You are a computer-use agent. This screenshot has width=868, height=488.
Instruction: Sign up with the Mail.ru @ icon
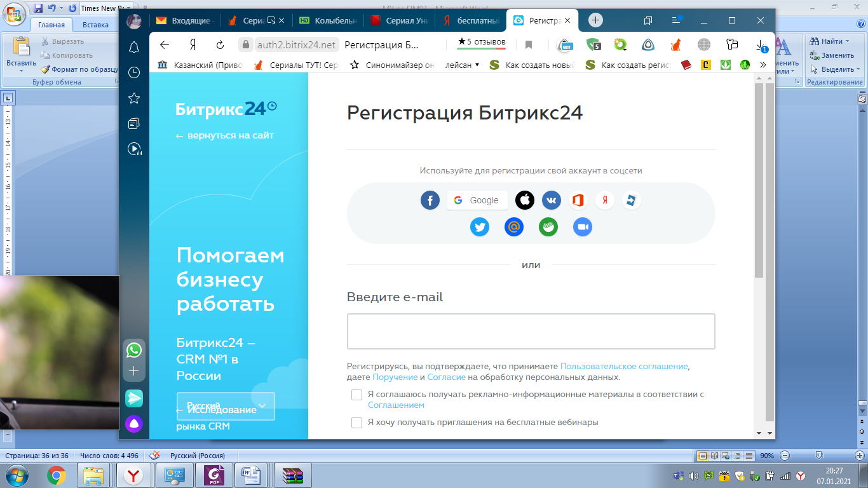point(514,227)
